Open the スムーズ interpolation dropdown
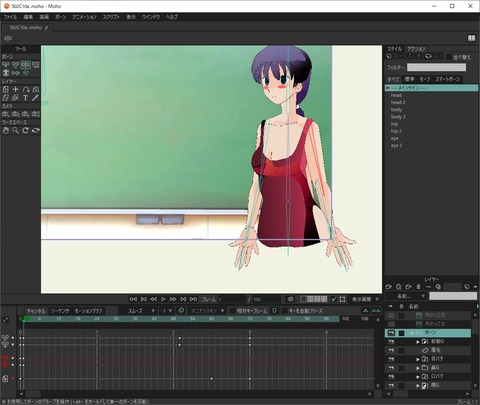 pyautogui.click(x=141, y=311)
